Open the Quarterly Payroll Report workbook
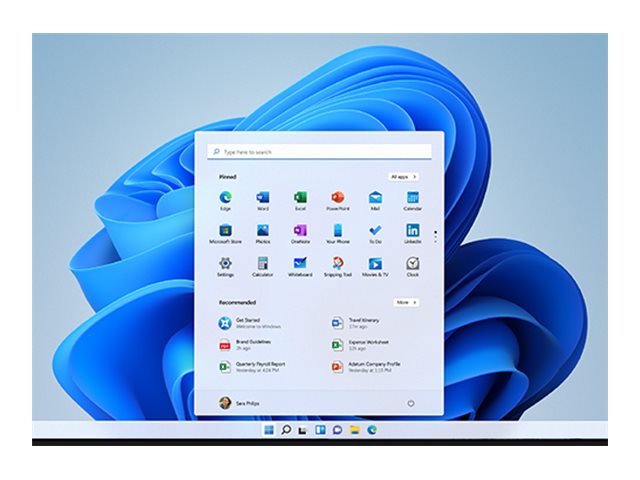The height and width of the screenshot is (480, 640). coord(252,367)
